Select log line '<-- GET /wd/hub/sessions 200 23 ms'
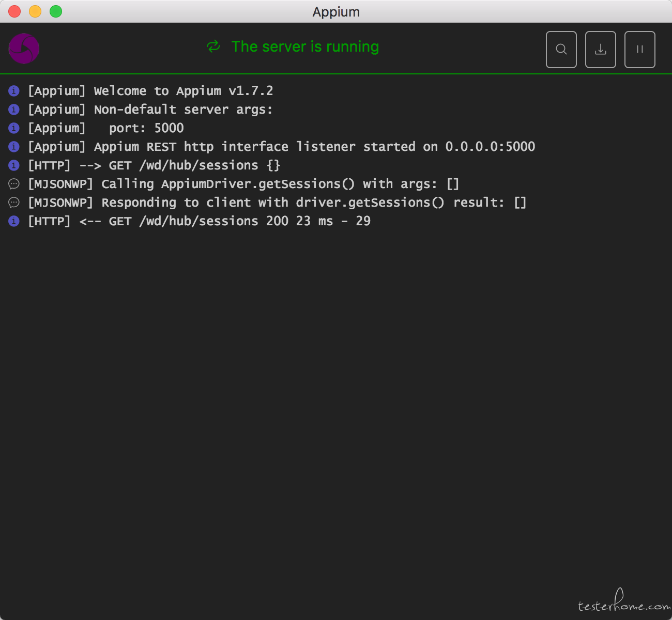 tap(206, 221)
